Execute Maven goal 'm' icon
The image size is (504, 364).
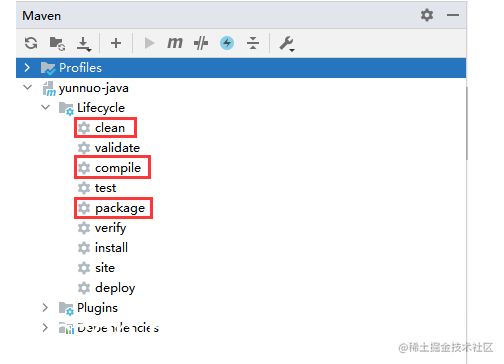click(175, 43)
